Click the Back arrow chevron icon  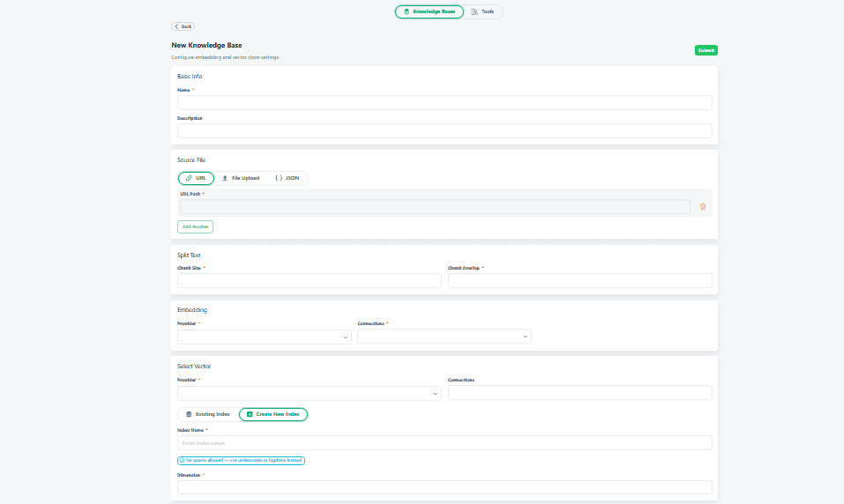pos(176,26)
